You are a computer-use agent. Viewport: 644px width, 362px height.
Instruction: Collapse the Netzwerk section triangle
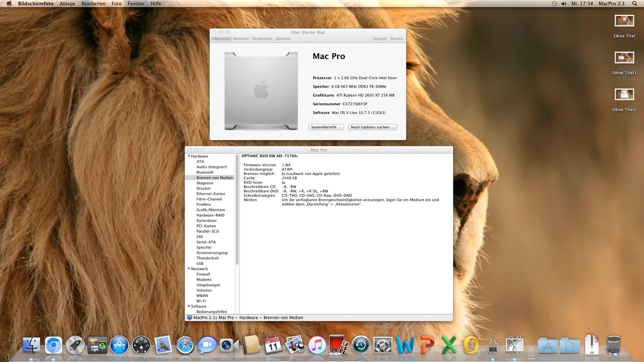[x=189, y=269]
